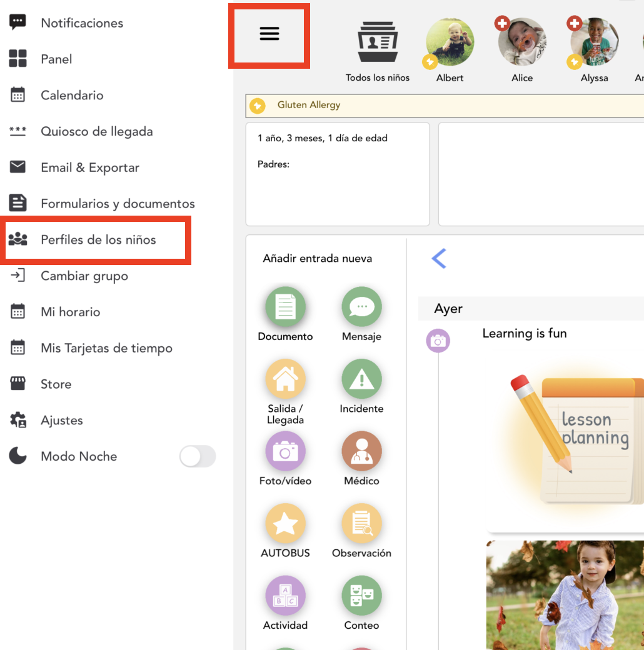Screen dimensions: 644x650
Task: Click the age text 1 año, 3 meses
Action: coord(322,139)
